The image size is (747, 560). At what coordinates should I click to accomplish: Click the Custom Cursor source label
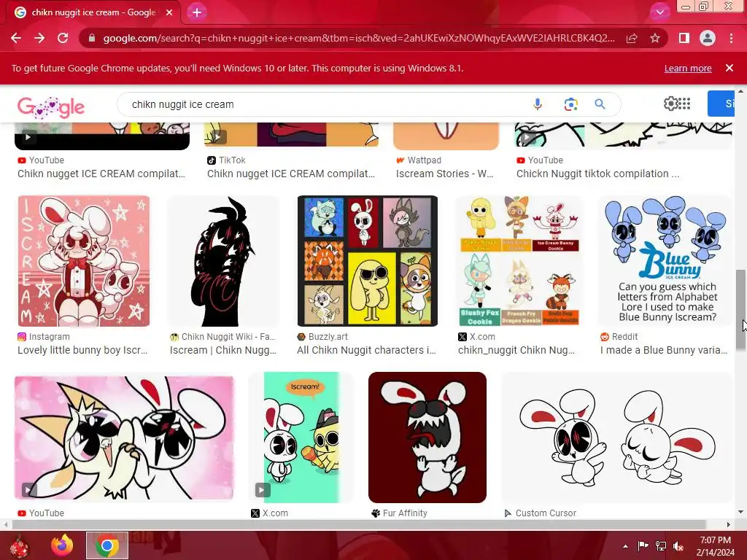click(x=546, y=513)
